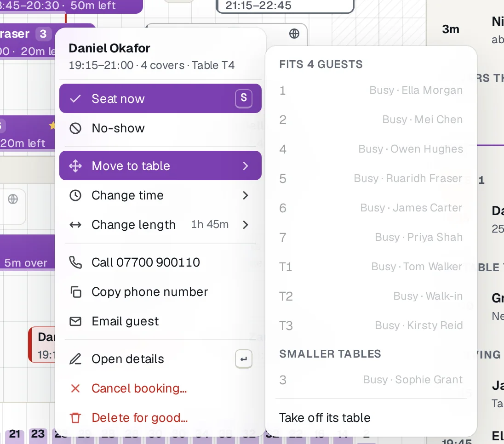Select table 2 busy with Mei Chen
The width and height of the screenshot is (504, 444).
pos(371,120)
